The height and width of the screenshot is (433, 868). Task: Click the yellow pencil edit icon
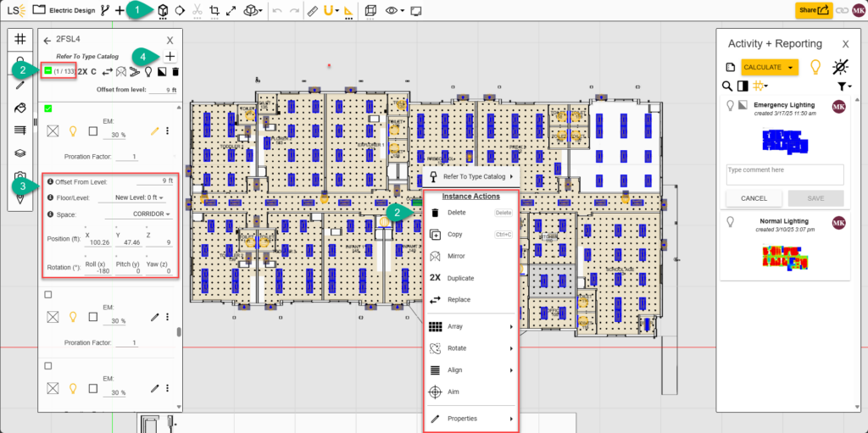tap(154, 131)
